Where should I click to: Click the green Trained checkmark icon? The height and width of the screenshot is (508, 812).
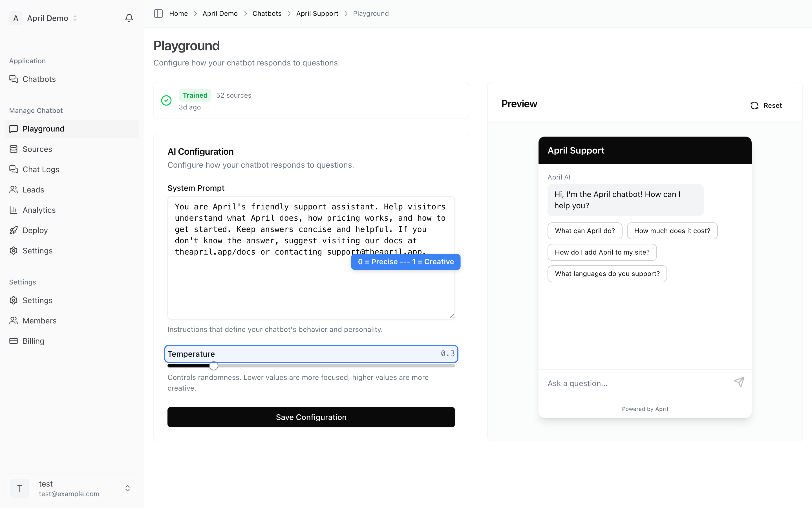166,100
